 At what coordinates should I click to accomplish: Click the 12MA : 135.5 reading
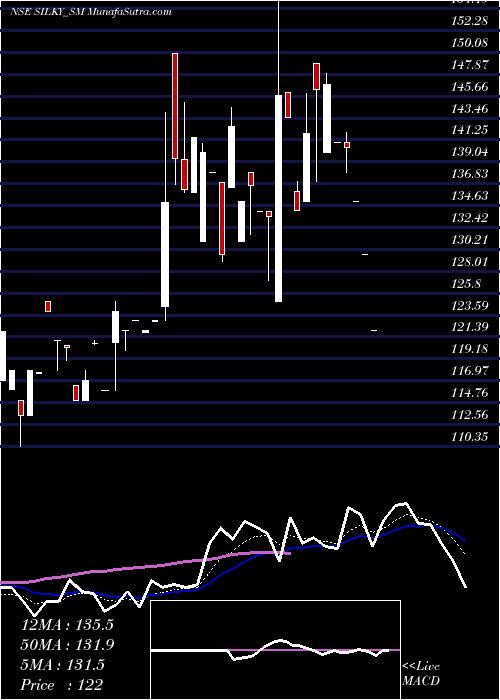[67, 625]
